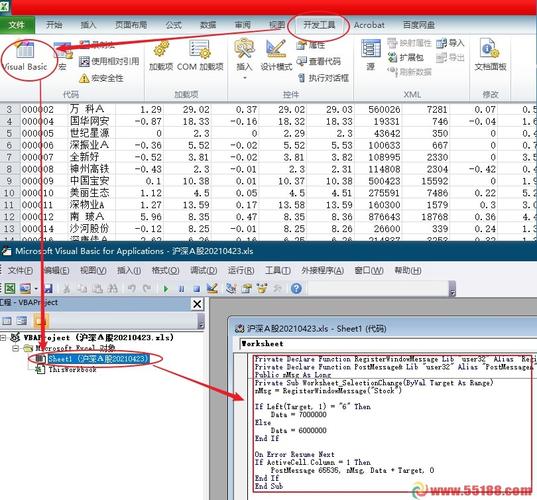Open Insert UserForm dropdown arrow in VBA toolbar

(x=36, y=289)
